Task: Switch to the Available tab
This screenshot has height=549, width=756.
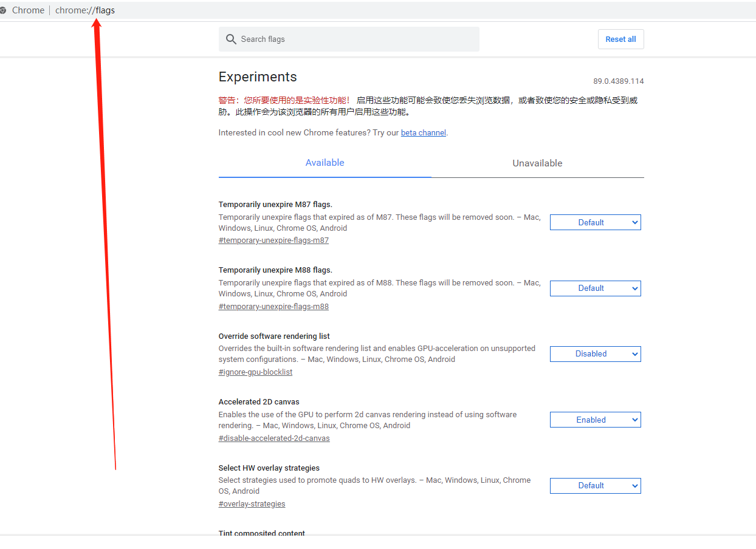Action: click(325, 163)
